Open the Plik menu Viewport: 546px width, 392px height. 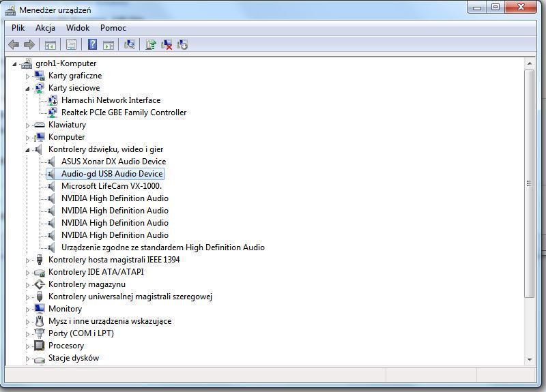tap(18, 28)
